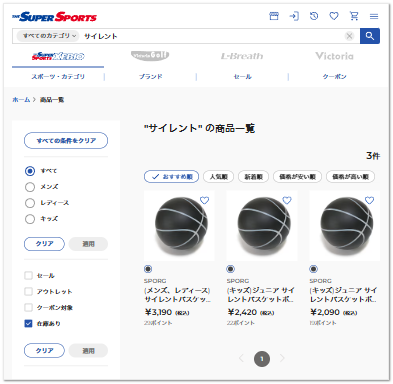Image resolution: width=393 pixels, height=384 pixels.
Task: Select color swatch under ¥2,090 product
Action: pyautogui.click(x=313, y=269)
